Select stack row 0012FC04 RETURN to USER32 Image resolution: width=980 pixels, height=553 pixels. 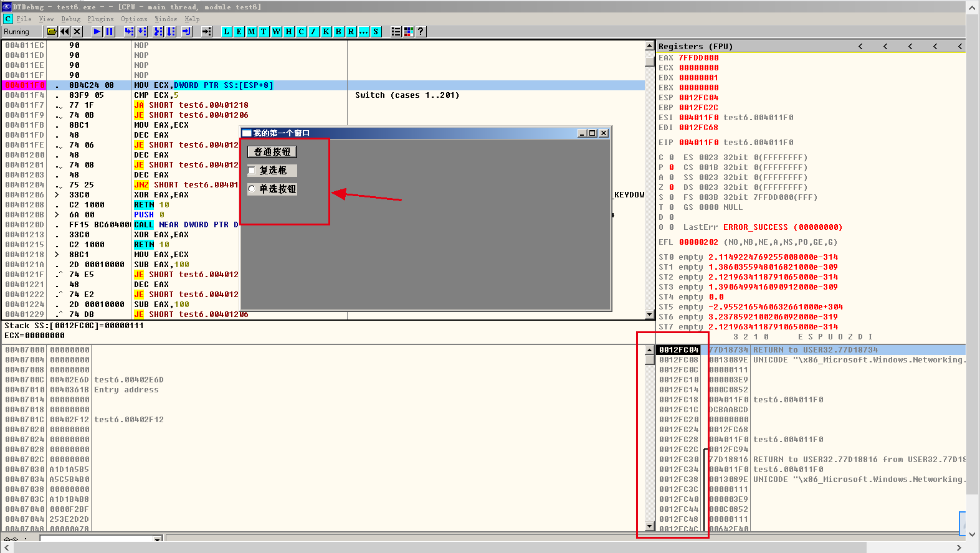811,350
